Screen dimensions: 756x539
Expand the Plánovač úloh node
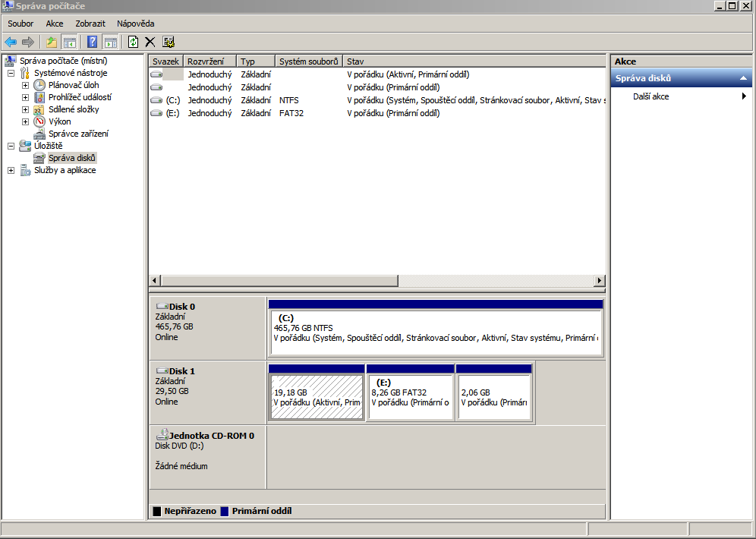pyautogui.click(x=26, y=85)
